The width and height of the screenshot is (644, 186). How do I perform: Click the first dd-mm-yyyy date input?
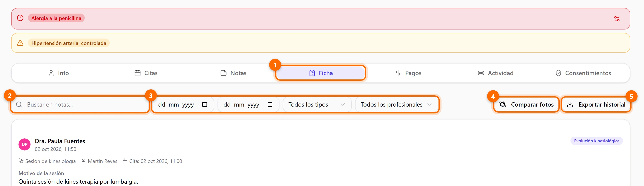183,105
